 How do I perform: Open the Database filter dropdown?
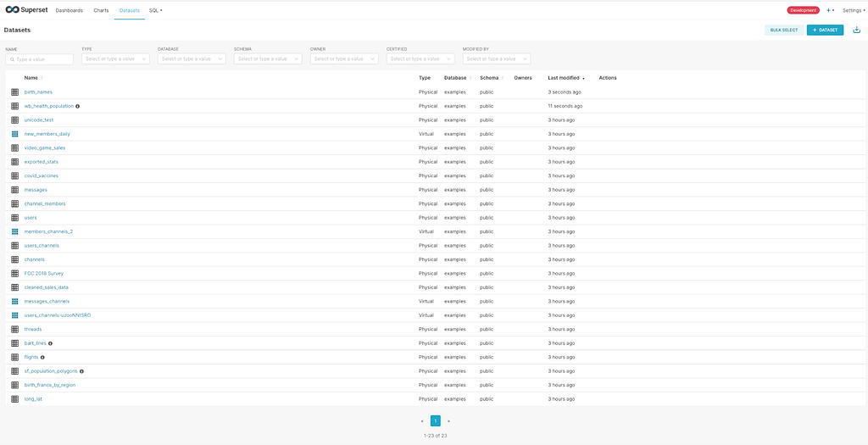click(192, 58)
